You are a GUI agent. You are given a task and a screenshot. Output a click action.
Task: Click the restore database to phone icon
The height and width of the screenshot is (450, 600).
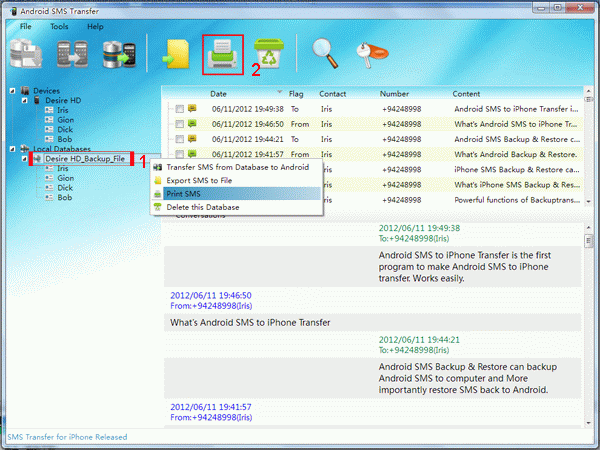click(119, 55)
